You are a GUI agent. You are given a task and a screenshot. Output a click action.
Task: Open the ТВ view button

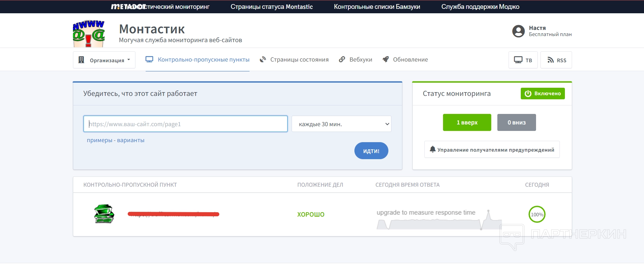[x=523, y=60]
